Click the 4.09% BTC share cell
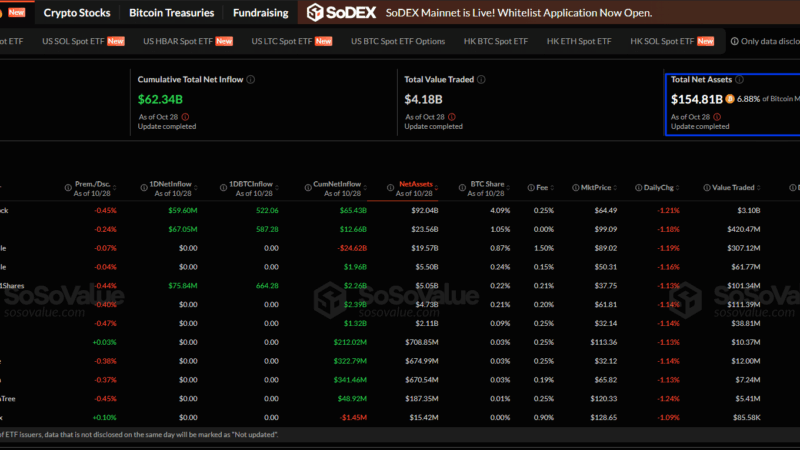 tap(500, 210)
